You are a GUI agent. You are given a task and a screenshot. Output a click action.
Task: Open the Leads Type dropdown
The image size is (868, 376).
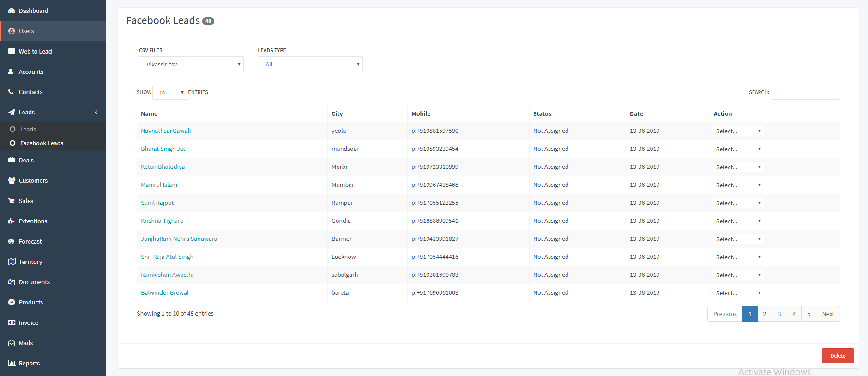tap(310, 64)
